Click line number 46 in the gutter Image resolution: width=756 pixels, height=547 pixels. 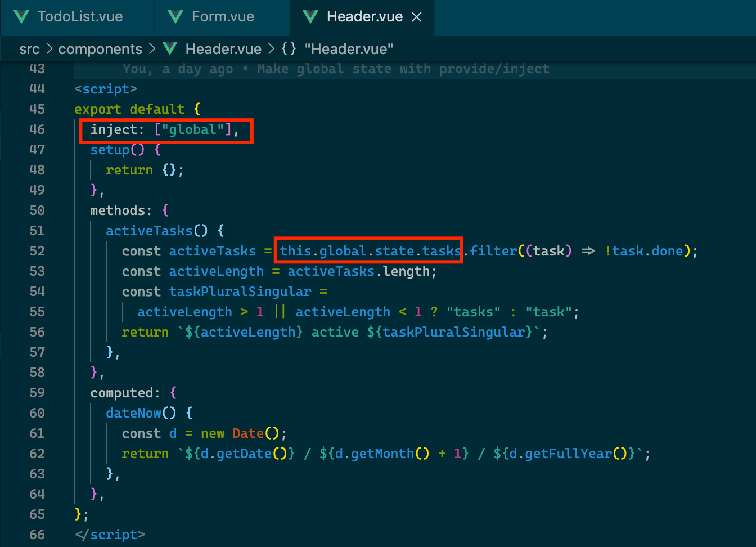[37, 129]
